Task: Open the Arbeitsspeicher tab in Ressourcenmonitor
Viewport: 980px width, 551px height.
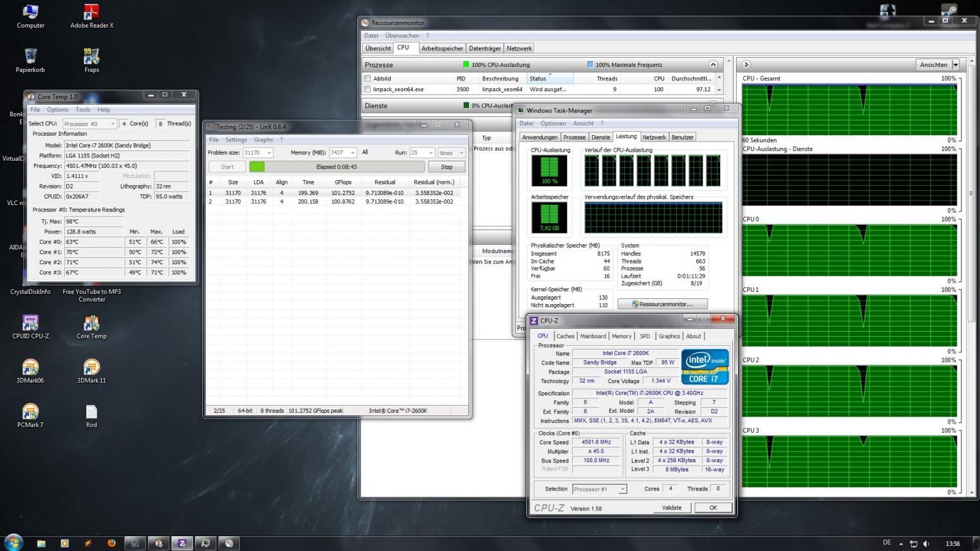Action: click(442, 48)
